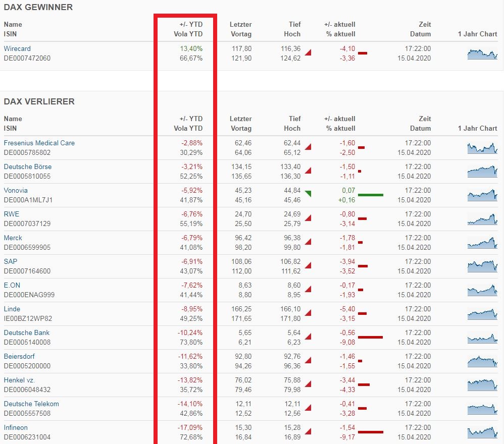The width and height of the screenshot is (504, 444).
Task: Open the Merck stock link
Action: pos(13,238)
